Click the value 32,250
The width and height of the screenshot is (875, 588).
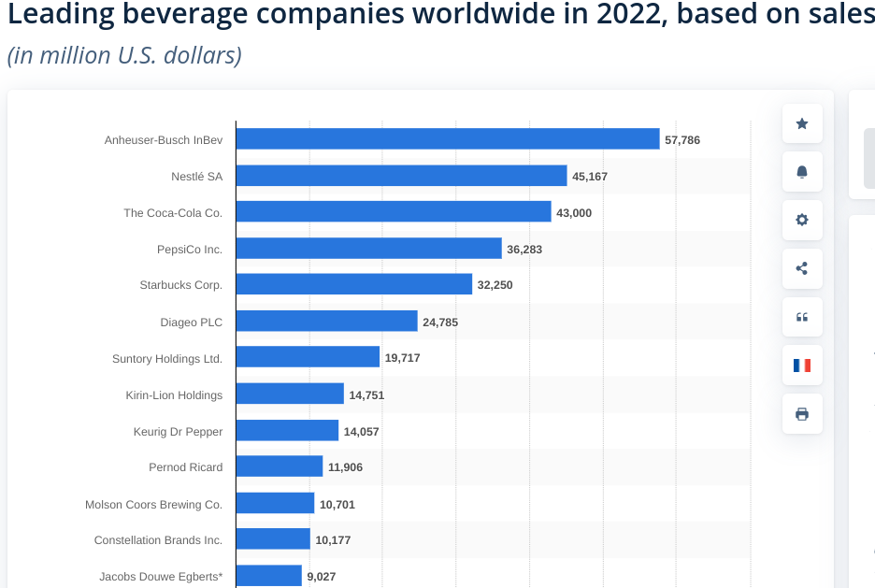tap(495, 285)
